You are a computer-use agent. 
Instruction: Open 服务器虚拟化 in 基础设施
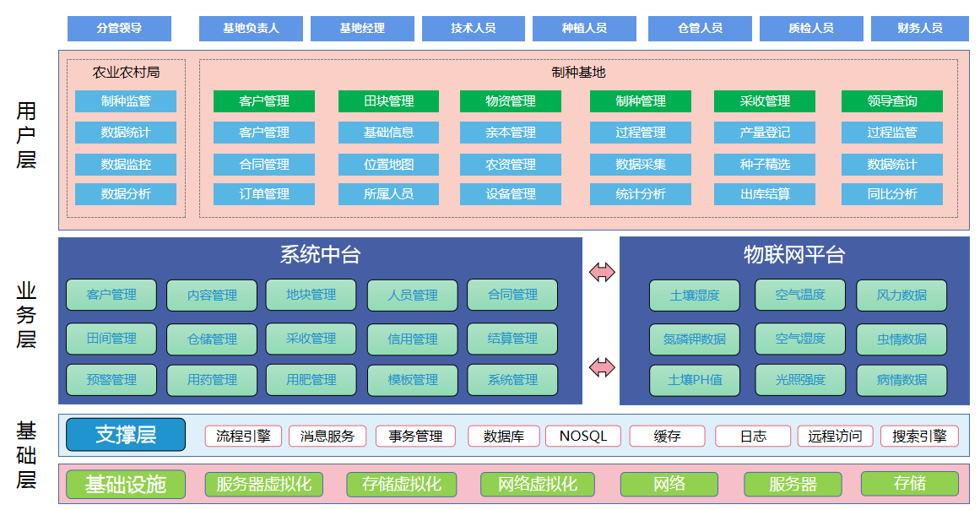[263, 484]
